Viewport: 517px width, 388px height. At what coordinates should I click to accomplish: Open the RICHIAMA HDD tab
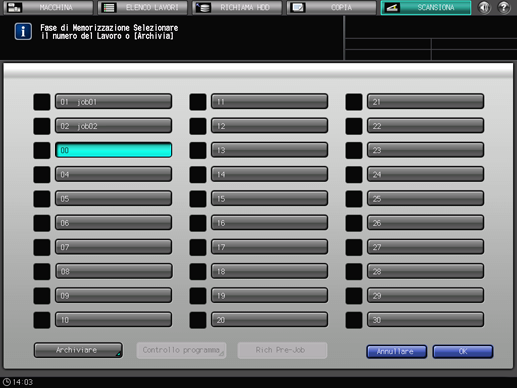click(237, 7)
